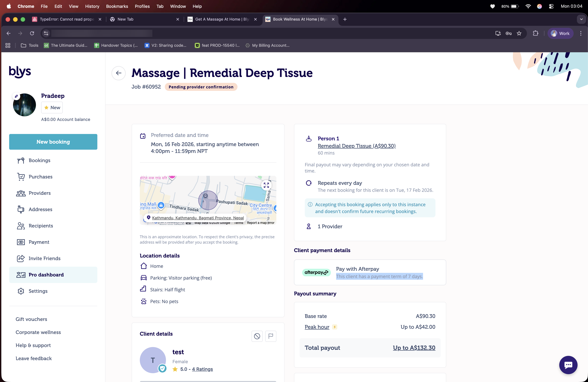Click Remedial Deep Tissue price link
Screen dimensions: 588x382
click(x=357, y=146)
